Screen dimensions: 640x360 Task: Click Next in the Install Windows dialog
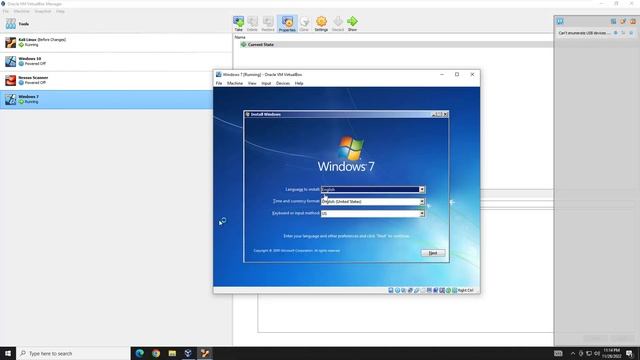click(x=433, y=253)
